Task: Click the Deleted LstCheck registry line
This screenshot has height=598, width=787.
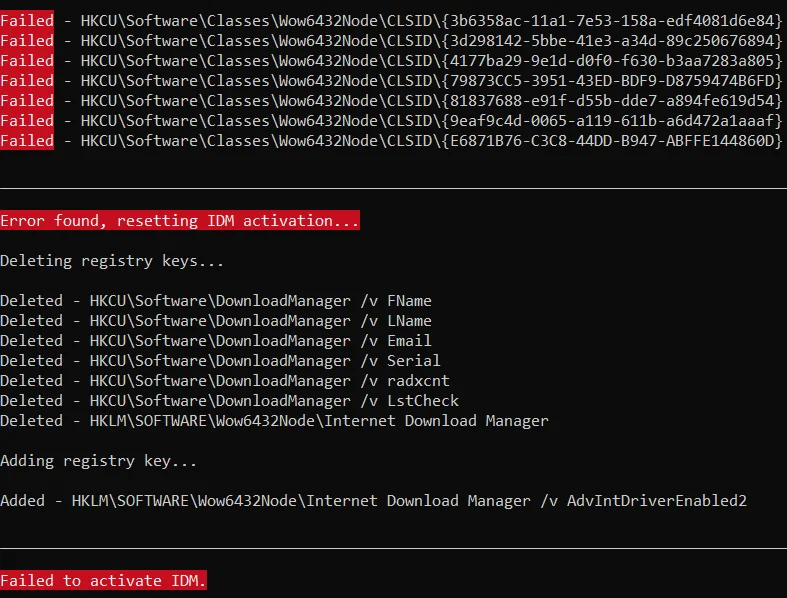Action: (229, 401)
